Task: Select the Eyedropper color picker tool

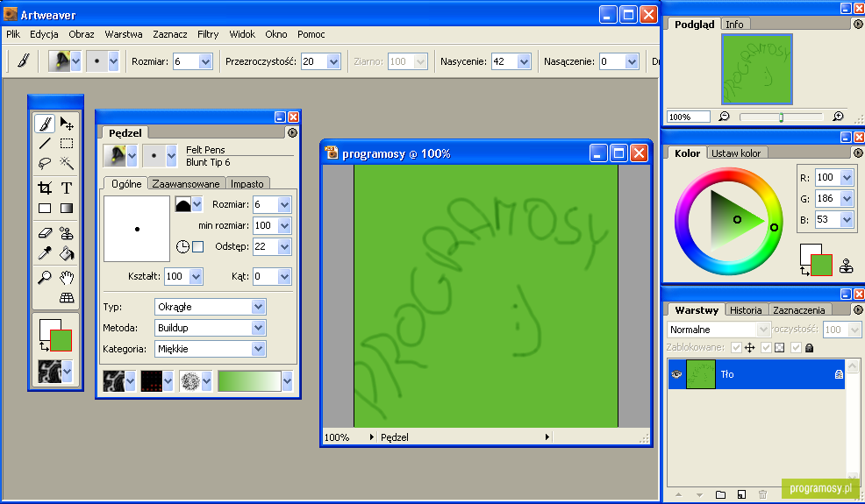Action: point(45,253)
